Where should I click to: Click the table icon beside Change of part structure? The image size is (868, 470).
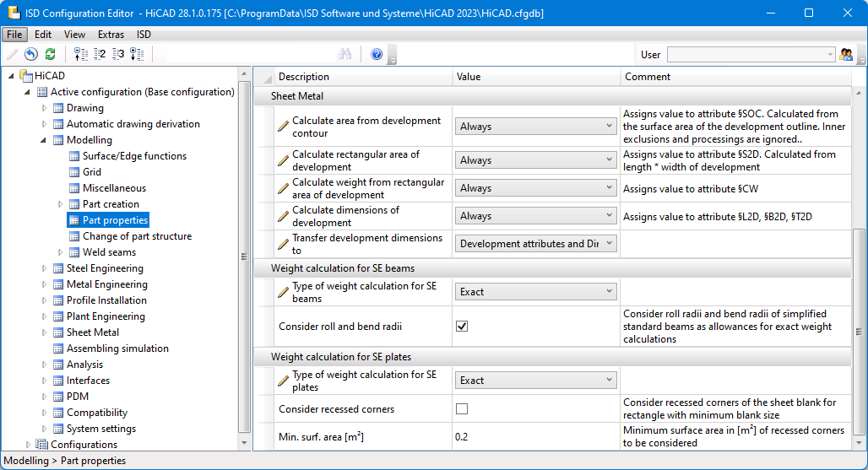[x=74, y=236]
